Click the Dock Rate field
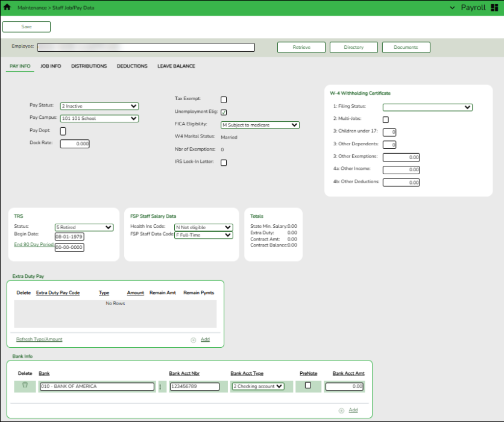The image size is (504, 422). click(x=75, y=143)
